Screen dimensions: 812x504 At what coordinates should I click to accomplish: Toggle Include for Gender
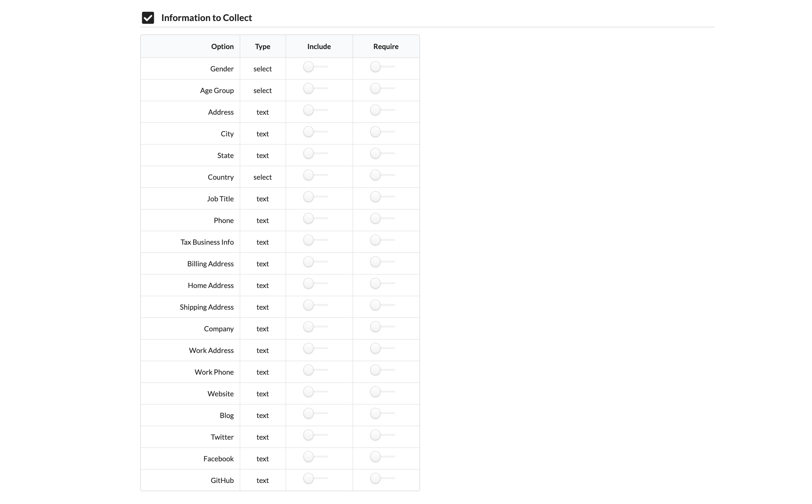pyautogui.click(x=316, y=67)
